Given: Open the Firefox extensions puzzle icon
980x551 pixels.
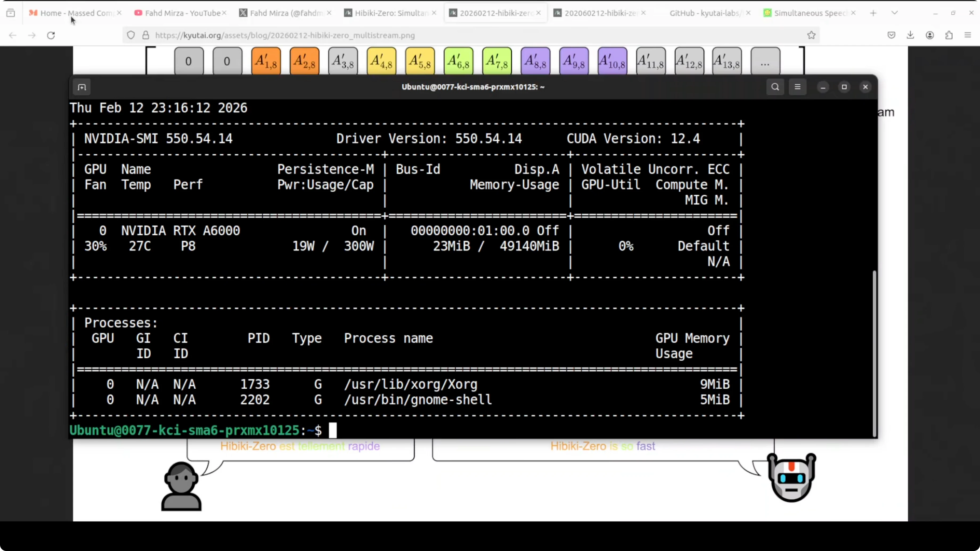Looking at the screenshot, I should (x=949, y=35).
